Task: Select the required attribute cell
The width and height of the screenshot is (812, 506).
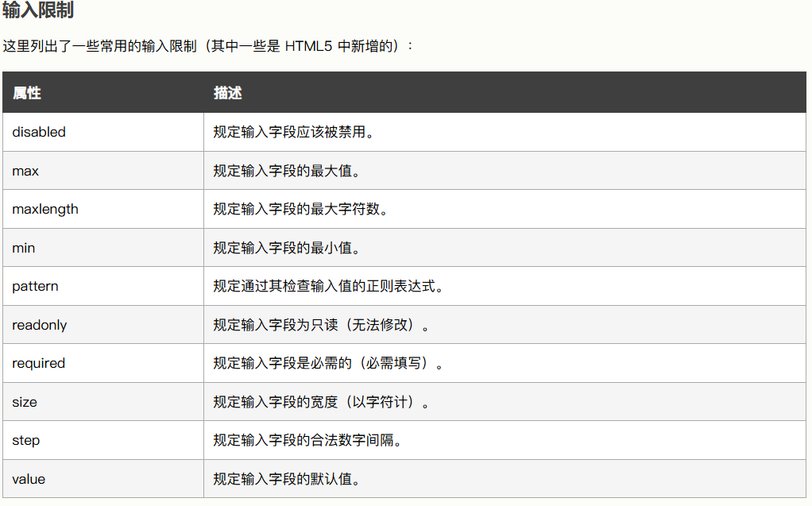Action: 39,363
